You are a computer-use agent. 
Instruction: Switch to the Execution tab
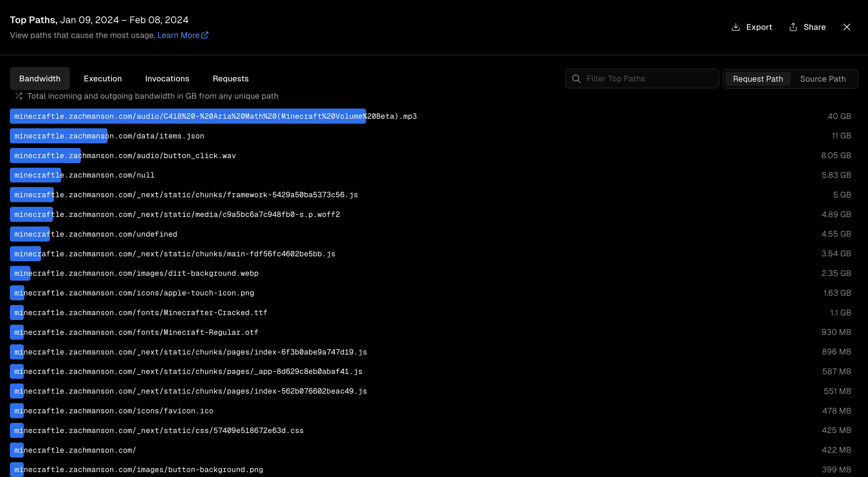(103, 78)
